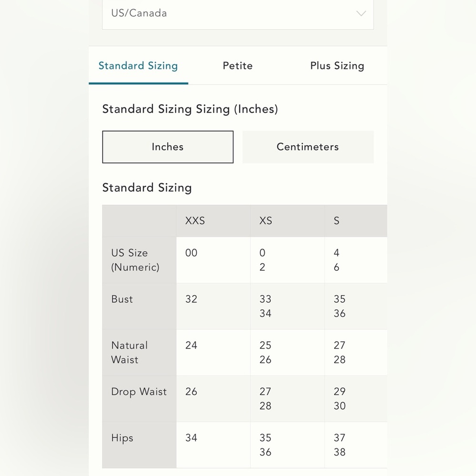The width and height of the screenshot is (476, 476).
Task: Select the Standard Sizing tab
Action: [x=138, y=66]
